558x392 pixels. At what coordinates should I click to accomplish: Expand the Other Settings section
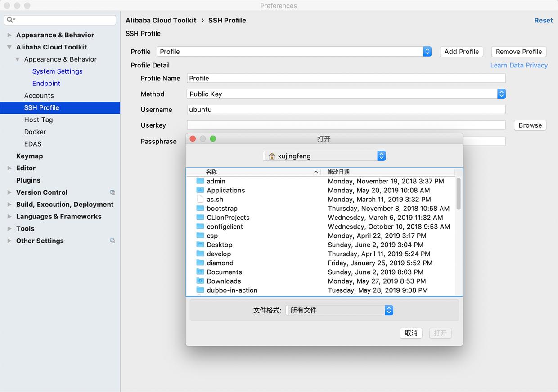[9, 241]
